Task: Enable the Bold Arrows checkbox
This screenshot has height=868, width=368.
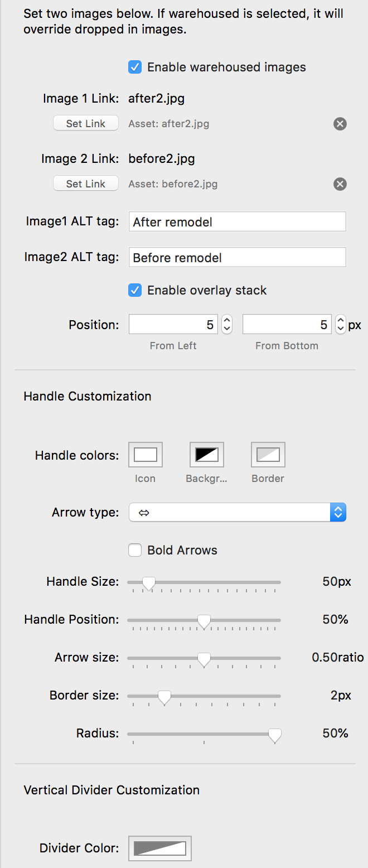Action: click(135, 551)
